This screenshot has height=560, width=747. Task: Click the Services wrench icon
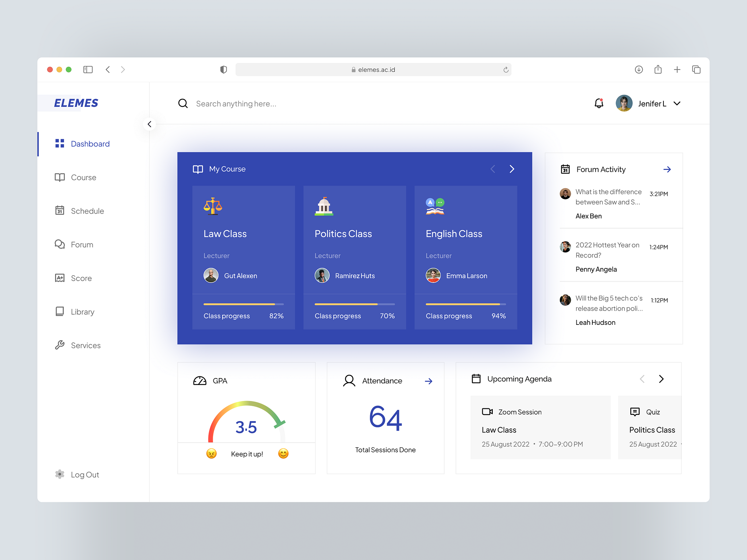[x=59, y=345]
